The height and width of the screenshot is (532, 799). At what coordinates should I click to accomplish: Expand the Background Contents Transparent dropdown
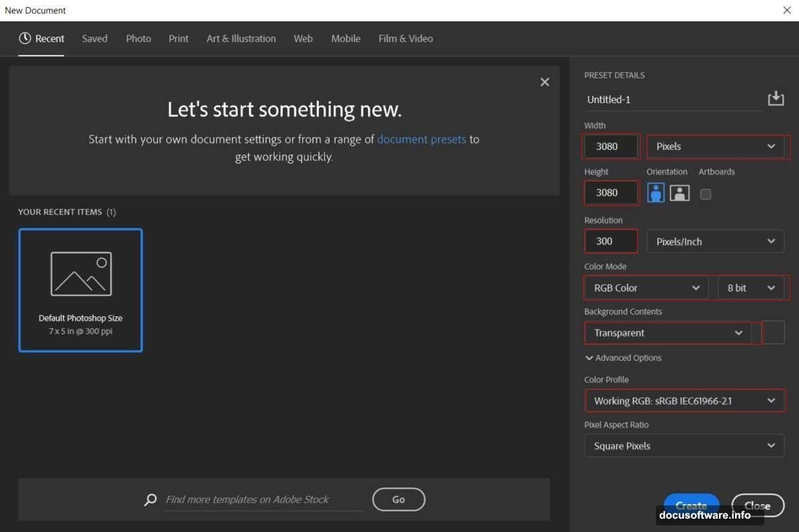pos(668,333)
